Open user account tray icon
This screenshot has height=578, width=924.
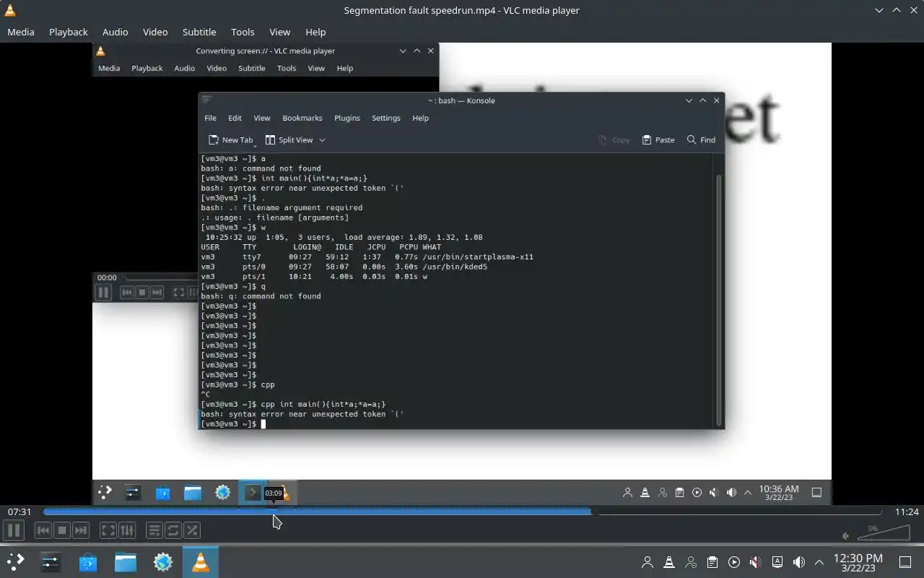648,562
